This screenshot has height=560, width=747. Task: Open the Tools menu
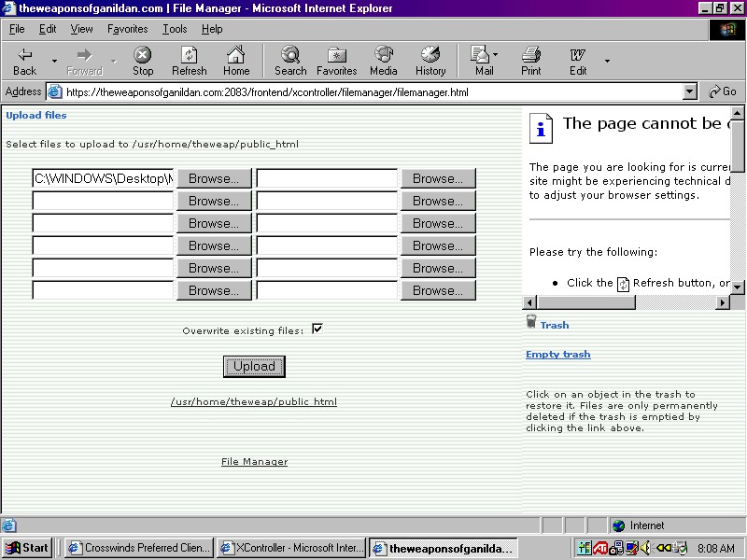point(175,29)
